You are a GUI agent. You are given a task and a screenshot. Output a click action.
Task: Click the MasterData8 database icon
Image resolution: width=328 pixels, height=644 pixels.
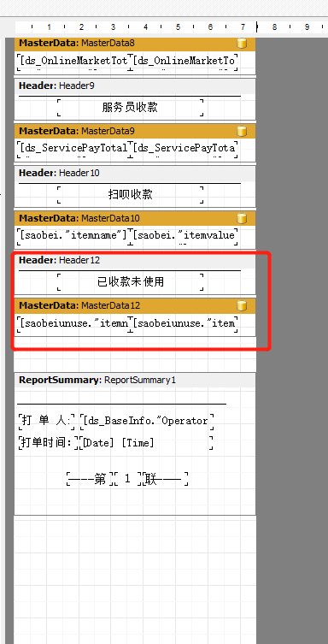242,43
